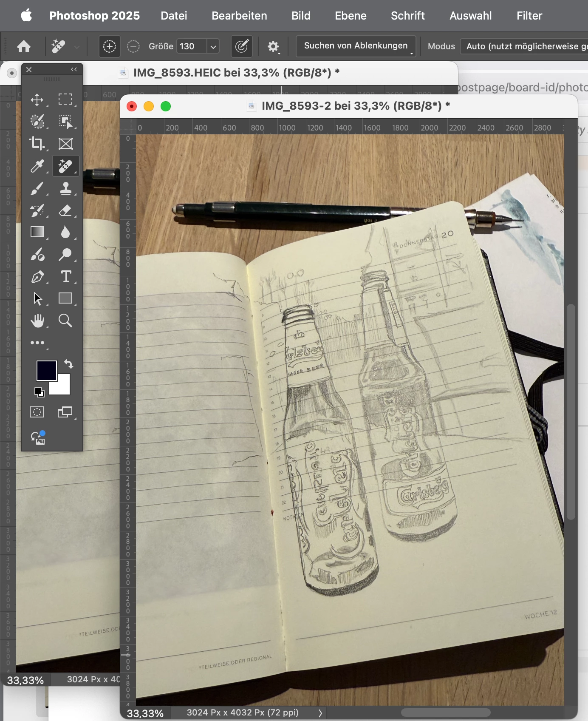This screenshot has width=588, height=721.
Task: Click the zoom percentage field in IMG_8593-2
Action: click(x=145, y=713)
